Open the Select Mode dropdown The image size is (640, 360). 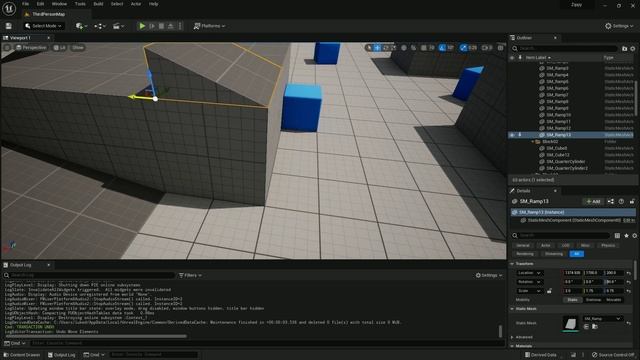(x=43, y=26)
